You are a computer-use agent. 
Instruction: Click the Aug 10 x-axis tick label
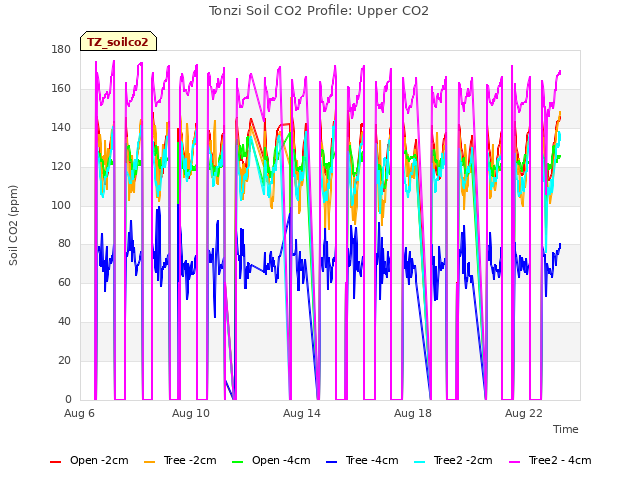tap(191, 413)
